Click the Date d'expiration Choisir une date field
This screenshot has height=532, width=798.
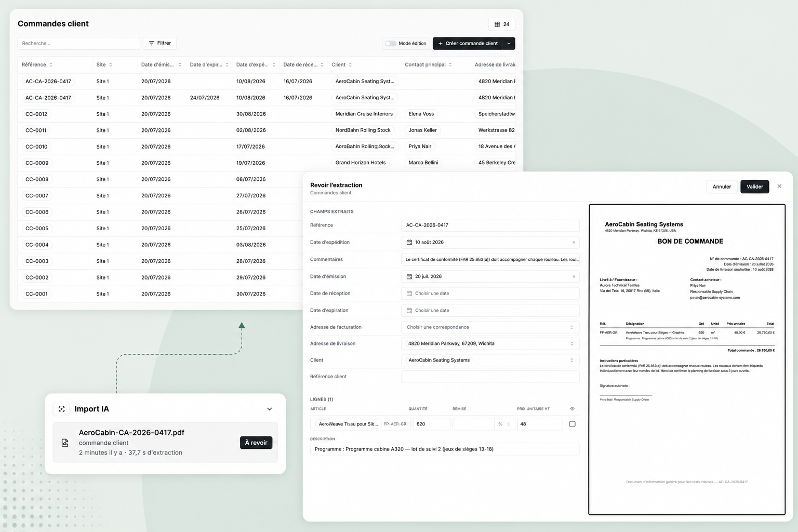[x=490, y=311]
